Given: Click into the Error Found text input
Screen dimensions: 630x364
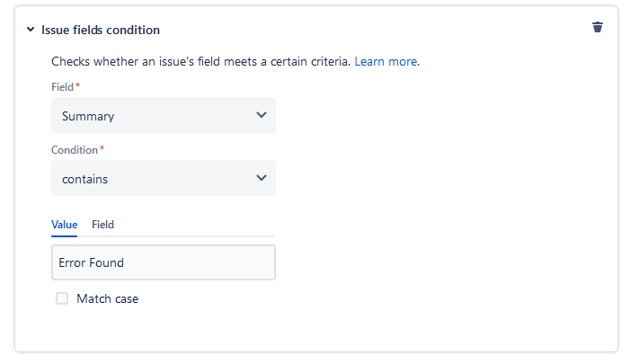Looking at the screenshot, I should point(163,262).
